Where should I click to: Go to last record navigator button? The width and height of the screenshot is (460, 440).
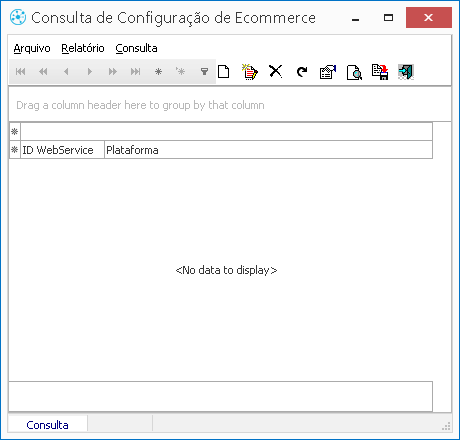[x=136, y=71]
